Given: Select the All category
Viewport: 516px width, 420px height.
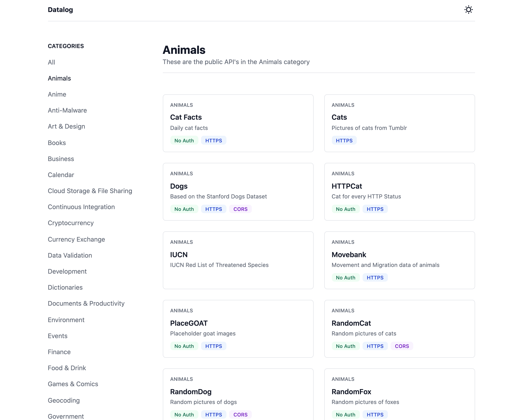Looking at the screenshot, I should [x=51, y=62].
